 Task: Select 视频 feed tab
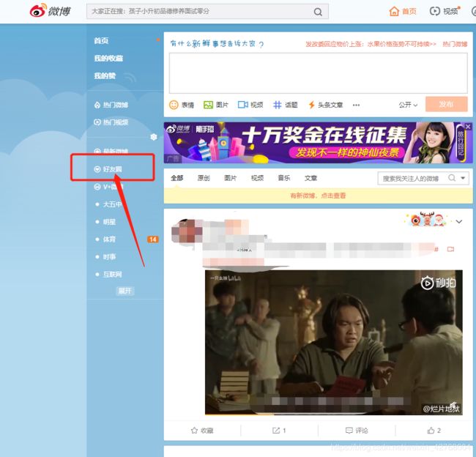click(257, 178)
